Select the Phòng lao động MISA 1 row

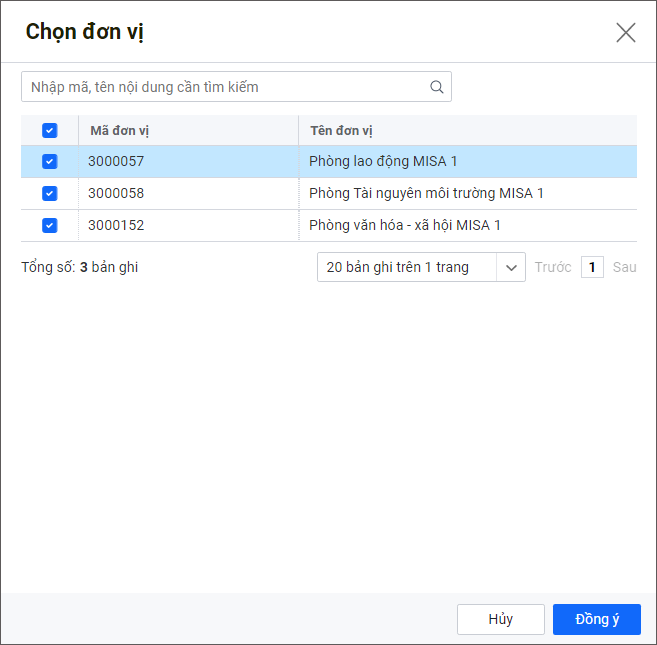[383, 162]
